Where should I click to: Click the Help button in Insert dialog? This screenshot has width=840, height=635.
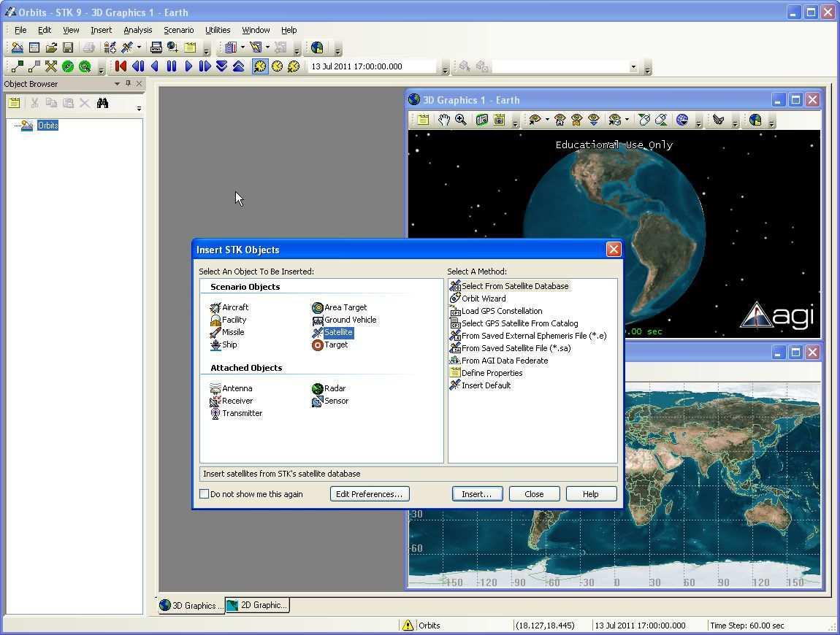pyautogui.click(x=591, y=493)
